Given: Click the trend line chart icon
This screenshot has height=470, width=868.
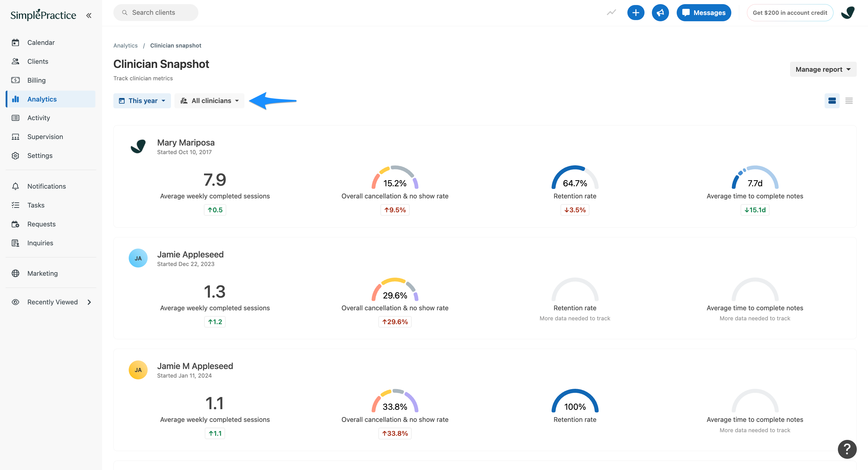Looking at the screenshot, I should click(x=611, y=12).
